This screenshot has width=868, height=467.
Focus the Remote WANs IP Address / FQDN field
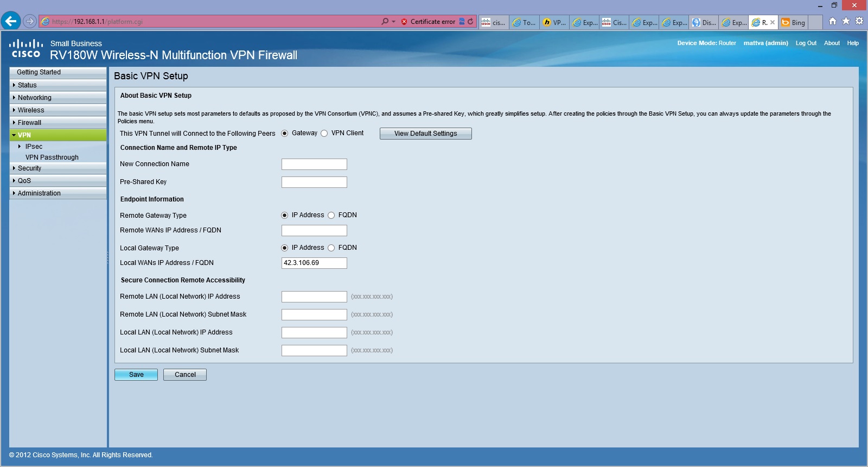pos(314,230)
